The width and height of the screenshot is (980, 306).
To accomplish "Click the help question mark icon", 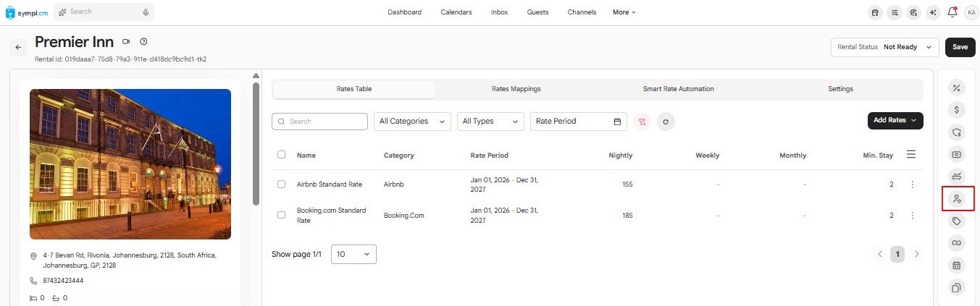I will click(143, 42).
